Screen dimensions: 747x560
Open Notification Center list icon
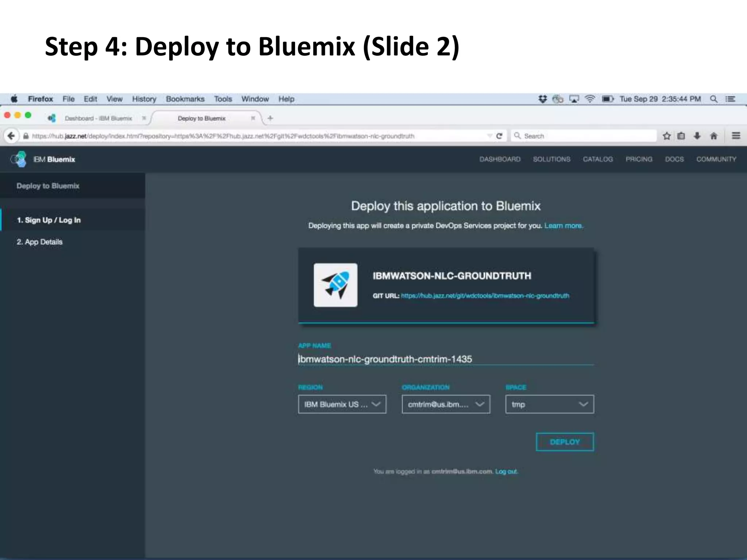(730, 99)
